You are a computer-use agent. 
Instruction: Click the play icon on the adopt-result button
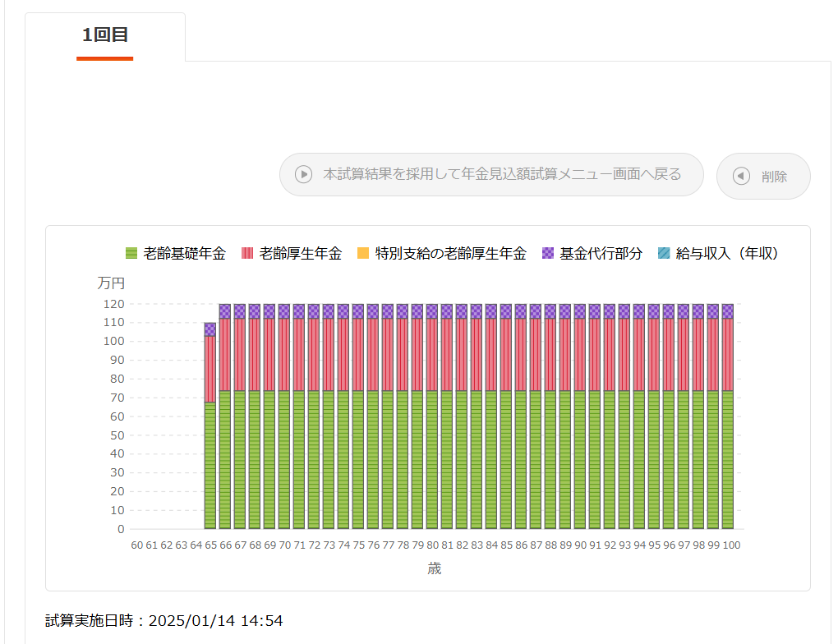(303, 174)
